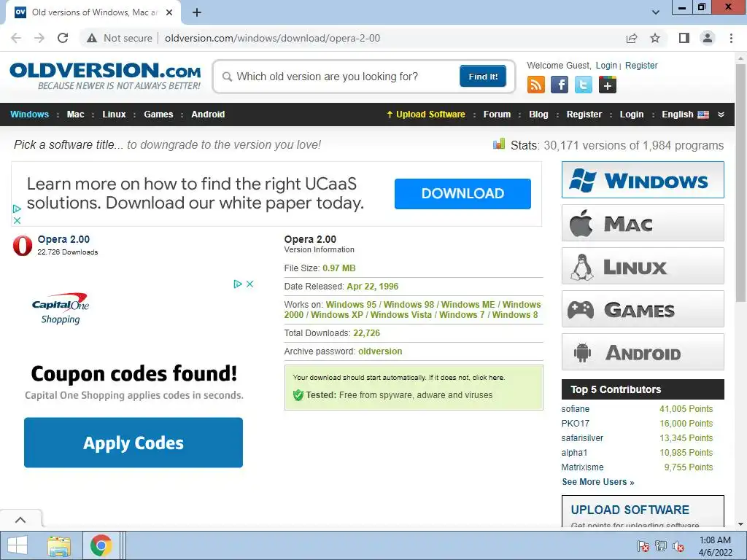The width and height of the screenshot is (747, 560).
Task: Click the Chrome profile avatar icon
Action: point(708,38)
